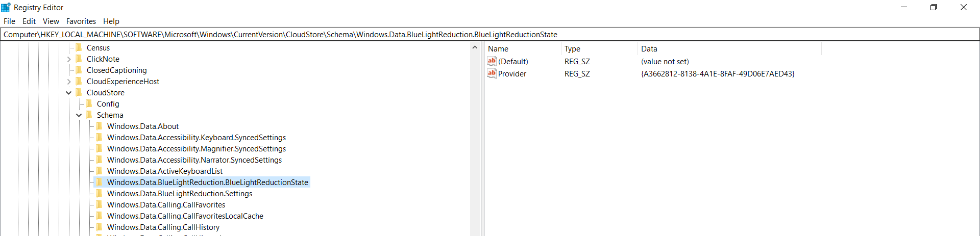Click REG_SZ type in (Default) row
This screenshot has width=980, height=236.
click(x=577, y=61)
